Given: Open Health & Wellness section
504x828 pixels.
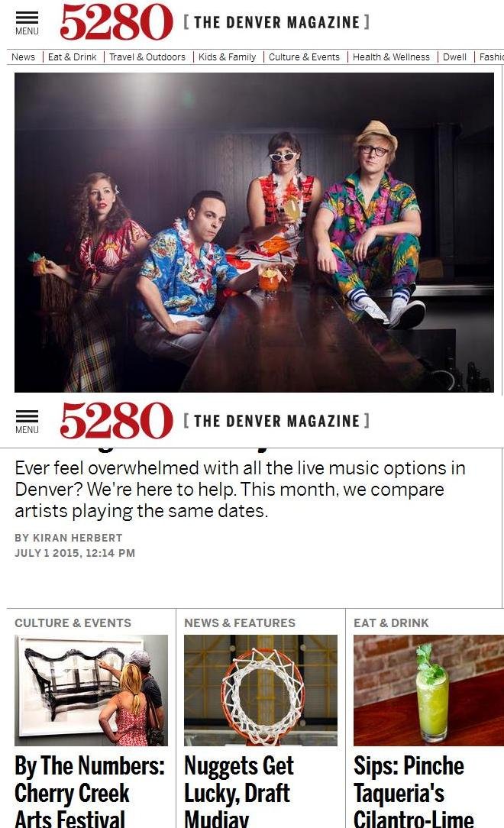Looking at the screenshot, I should 391,57.
